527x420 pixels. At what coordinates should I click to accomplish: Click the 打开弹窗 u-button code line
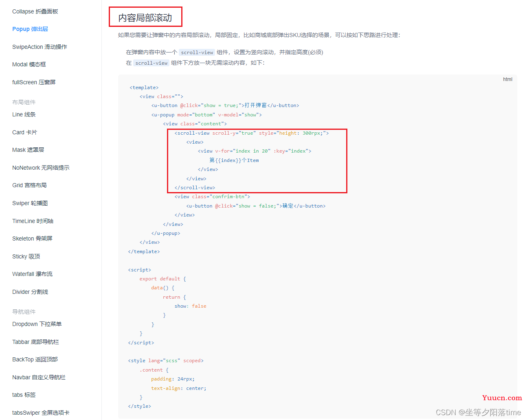click(x=225, y=105)
